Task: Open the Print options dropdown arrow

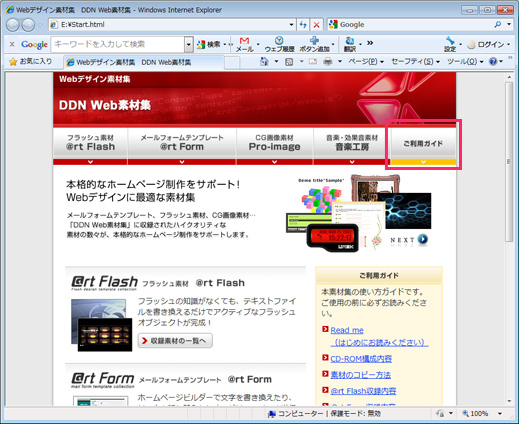Action: (340, 62)
